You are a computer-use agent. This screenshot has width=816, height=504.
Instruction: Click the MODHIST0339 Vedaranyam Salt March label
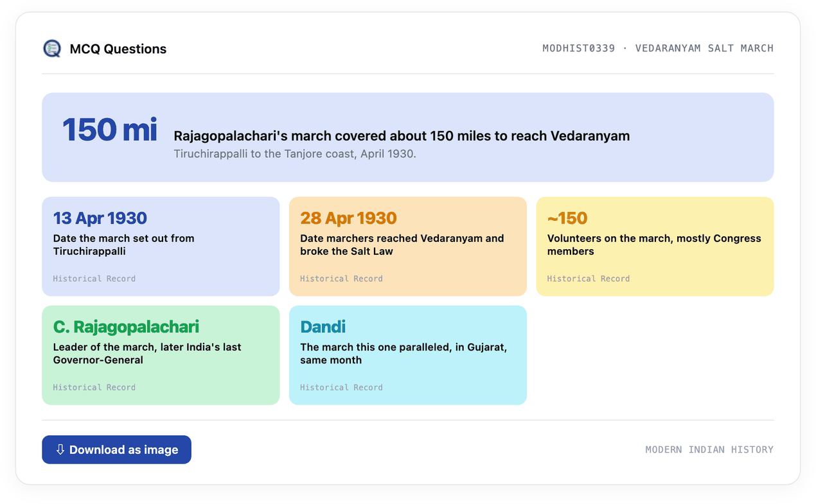click(658, 48)
